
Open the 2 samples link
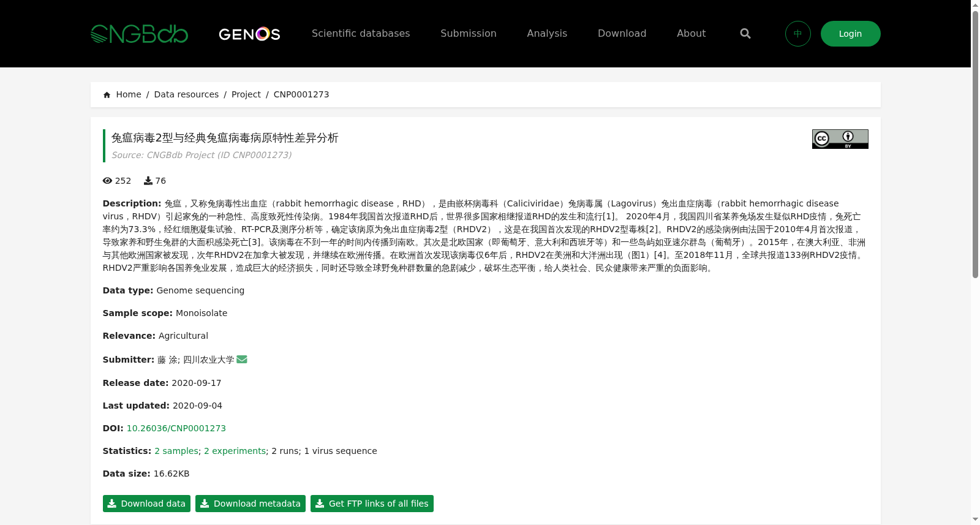(x=176, y=451)
